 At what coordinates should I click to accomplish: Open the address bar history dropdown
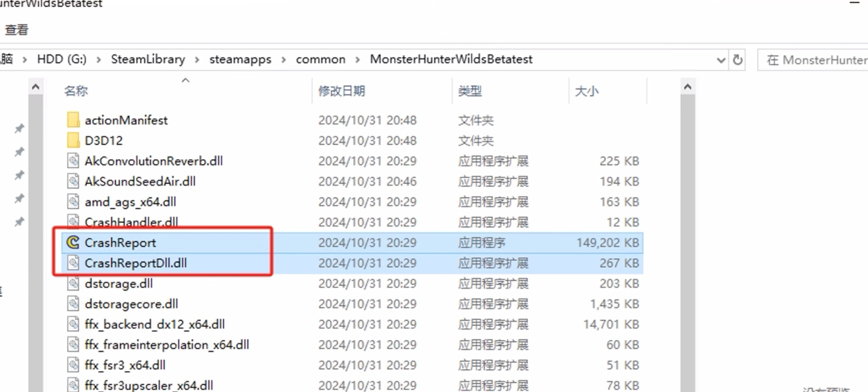click(x=720, y=60)
